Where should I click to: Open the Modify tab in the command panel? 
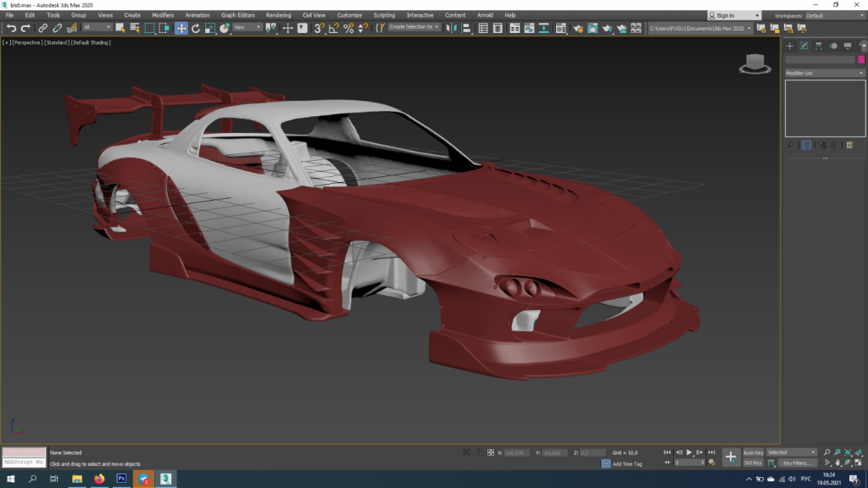[804, 46]
